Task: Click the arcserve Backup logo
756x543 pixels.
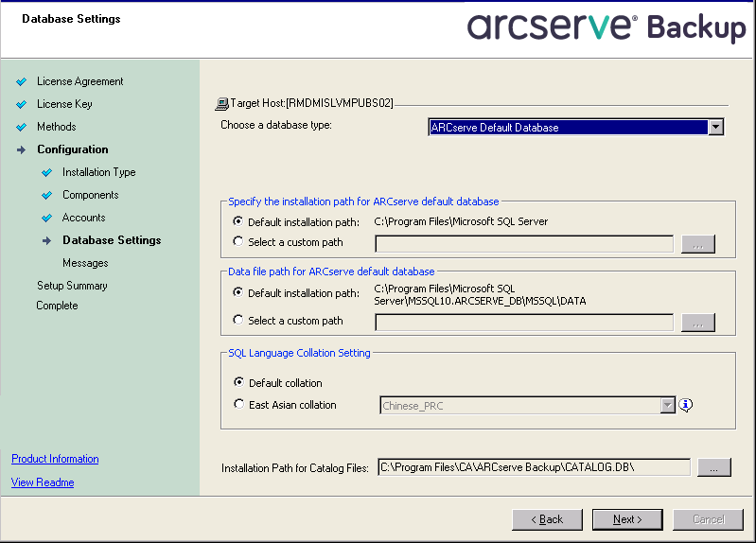Action: coord(607,27)
